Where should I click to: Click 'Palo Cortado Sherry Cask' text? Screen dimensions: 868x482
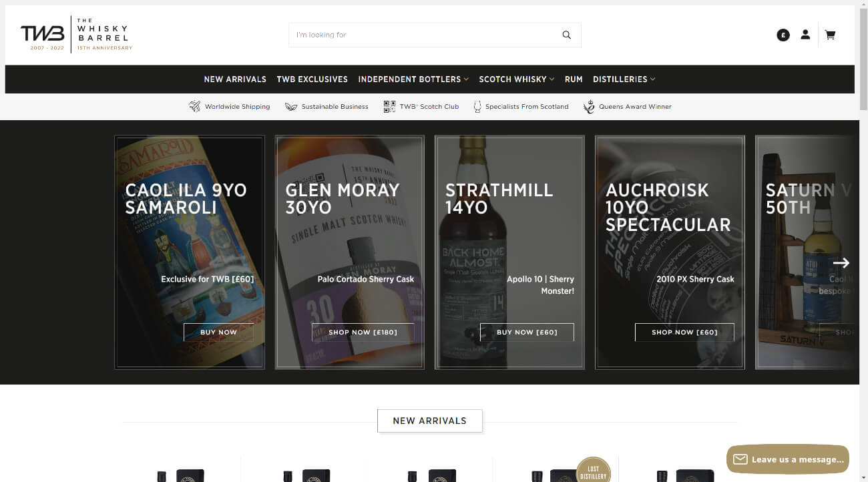(x=366, y=279)
